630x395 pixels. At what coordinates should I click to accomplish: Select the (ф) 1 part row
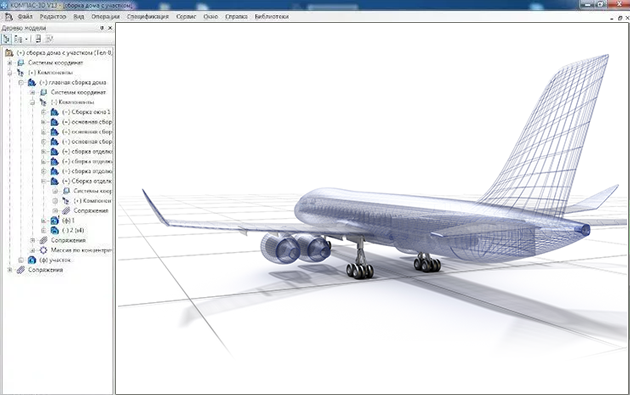(x=68, y=221)
